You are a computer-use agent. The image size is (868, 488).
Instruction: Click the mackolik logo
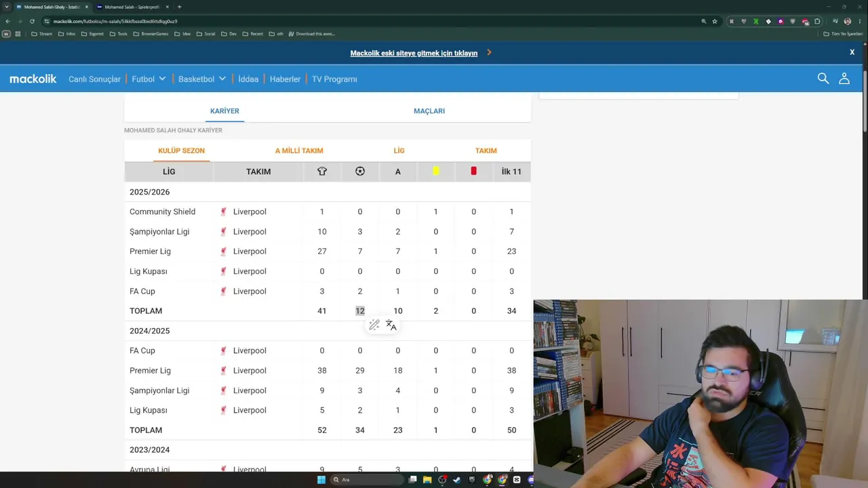pos(33,79)
